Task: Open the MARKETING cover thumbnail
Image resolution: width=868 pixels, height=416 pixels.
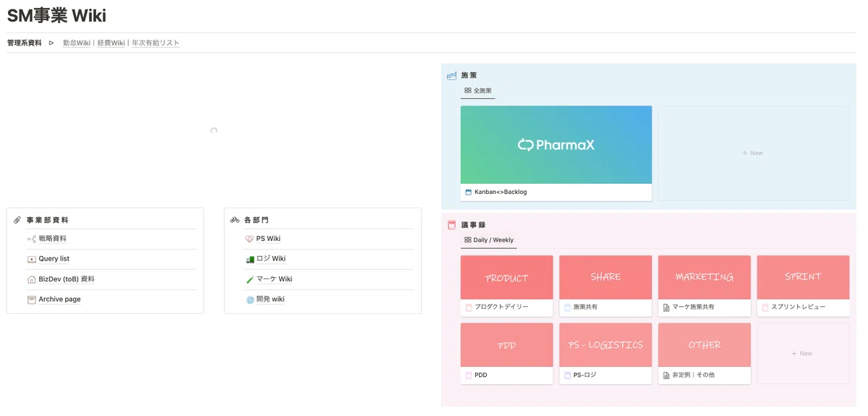Action: click(705, 277)
